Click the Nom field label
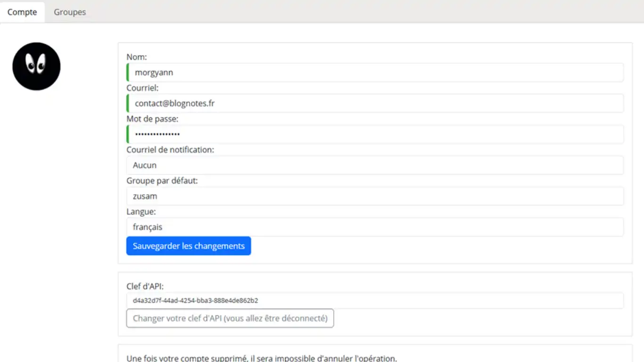The image size is (644, 362). click(x=137, y=57)
